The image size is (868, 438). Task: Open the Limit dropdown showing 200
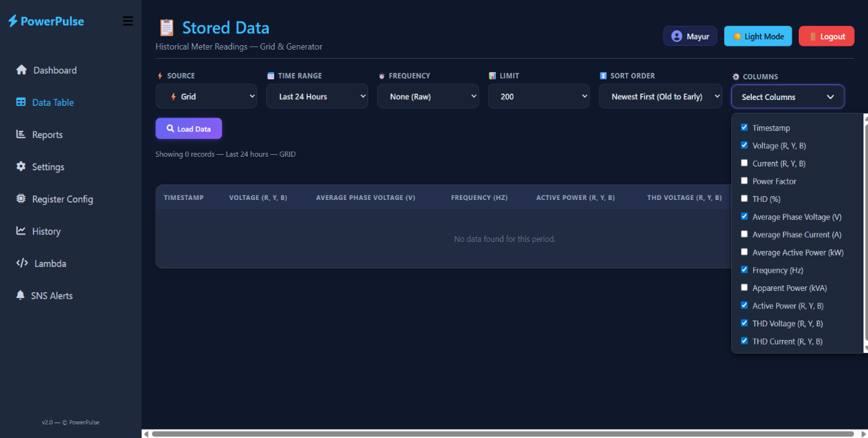coord(539,96)
